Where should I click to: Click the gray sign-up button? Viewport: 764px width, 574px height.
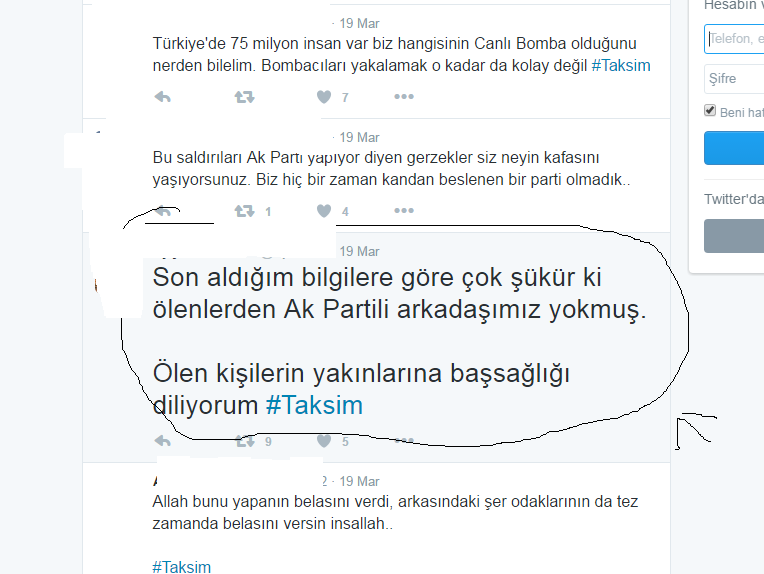(x=734, y=236)
